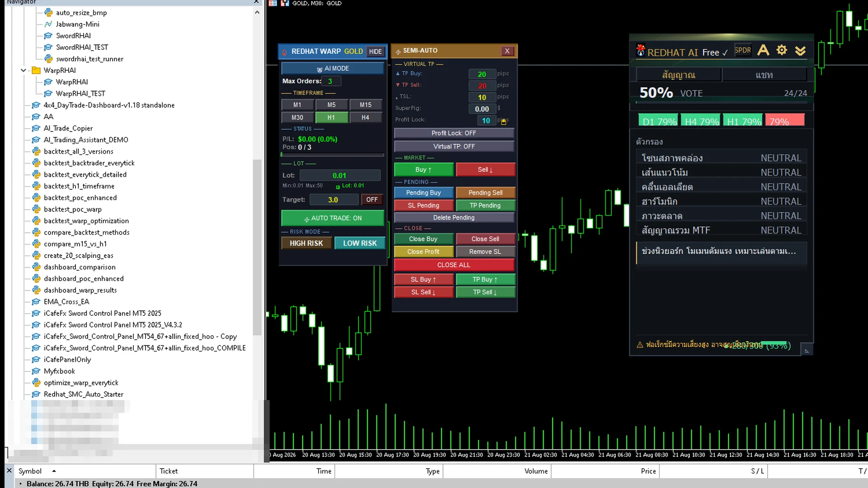The image size is (868, 488).
Task: Click the large letter A icon in REDHAT AI
Action: click(x=763, y=50)
